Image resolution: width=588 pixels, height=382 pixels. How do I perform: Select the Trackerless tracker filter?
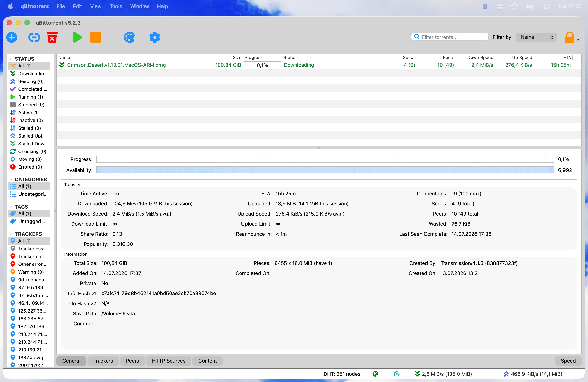tap(29, 249)
